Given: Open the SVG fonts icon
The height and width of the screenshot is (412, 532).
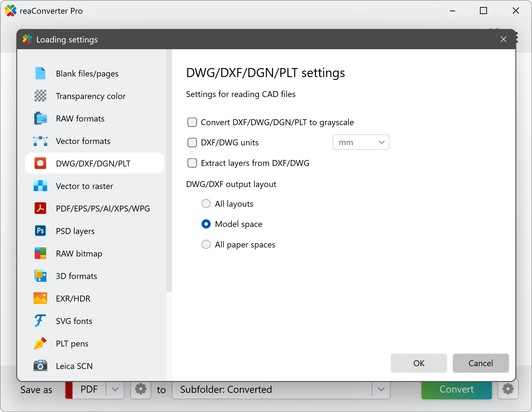Looking at the screenshot, I should coord(40,321).
